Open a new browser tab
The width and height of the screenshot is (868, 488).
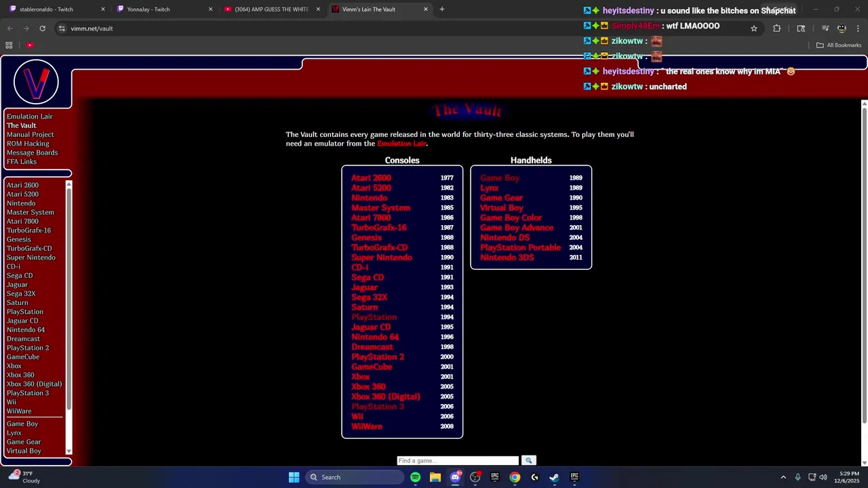[x=442, y=9]
